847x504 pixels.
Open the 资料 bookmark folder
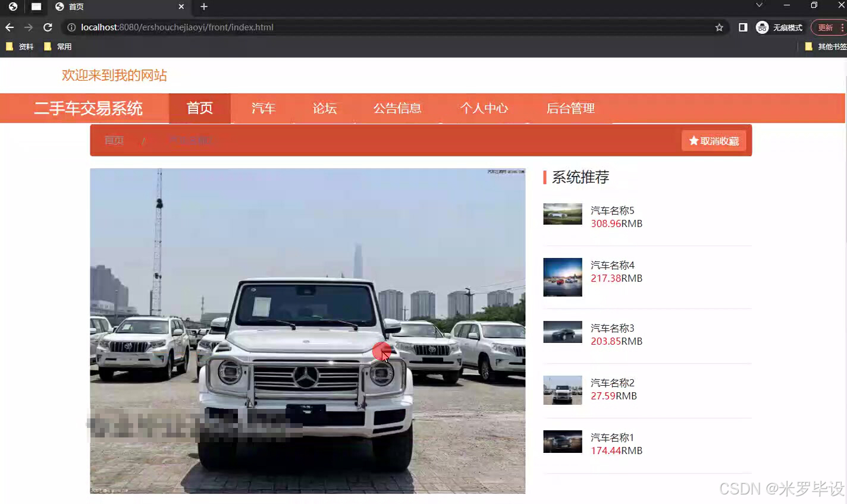click(x=20, y=46)
